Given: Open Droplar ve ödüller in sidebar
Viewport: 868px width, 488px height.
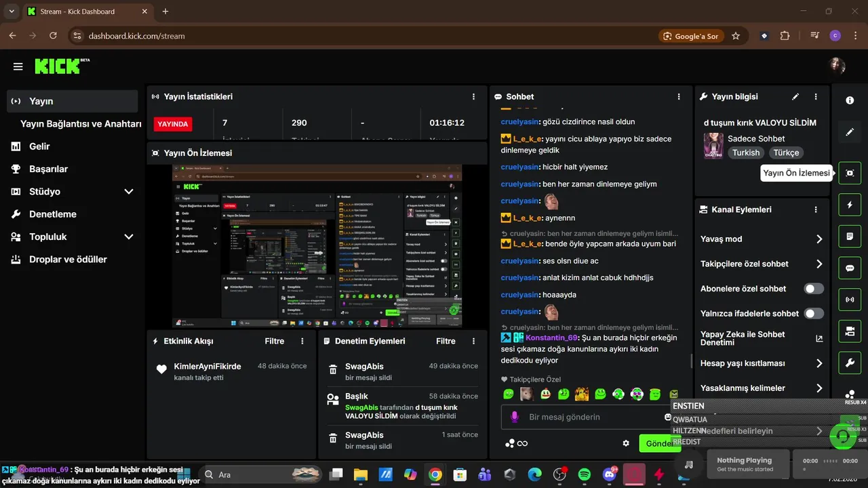Looking at the screenshot, I should click(68, 260).
